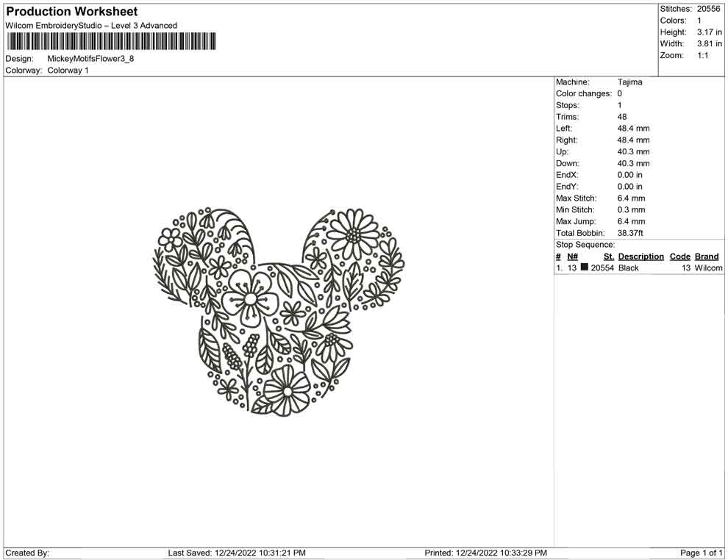
Task: Click the Zoom value 1:1
Action: [702, 55]
